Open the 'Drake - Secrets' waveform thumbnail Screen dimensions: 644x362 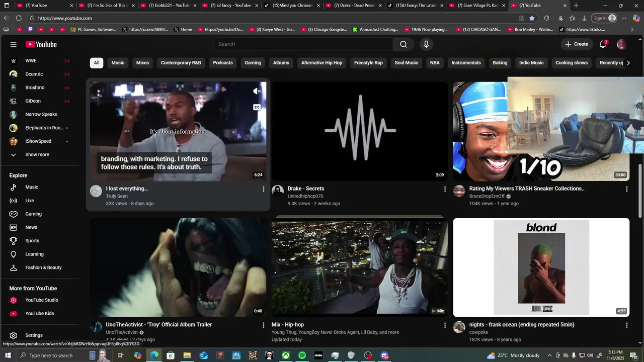(x=359, y=131)
